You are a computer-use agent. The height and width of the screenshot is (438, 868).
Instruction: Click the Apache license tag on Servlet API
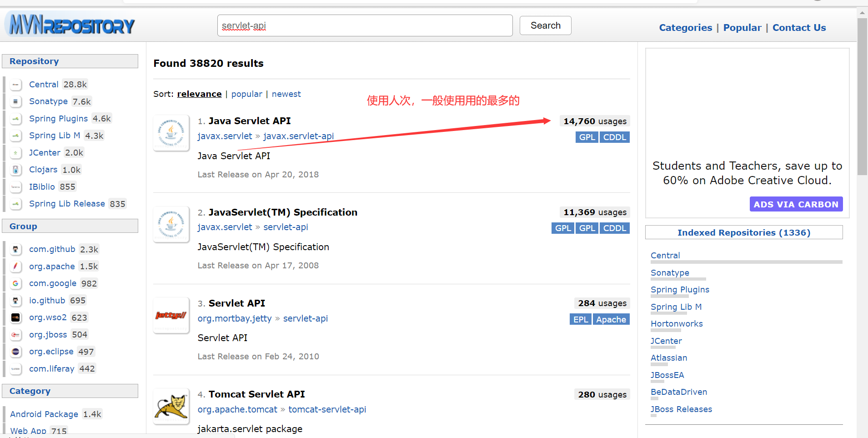coord(611,320)
